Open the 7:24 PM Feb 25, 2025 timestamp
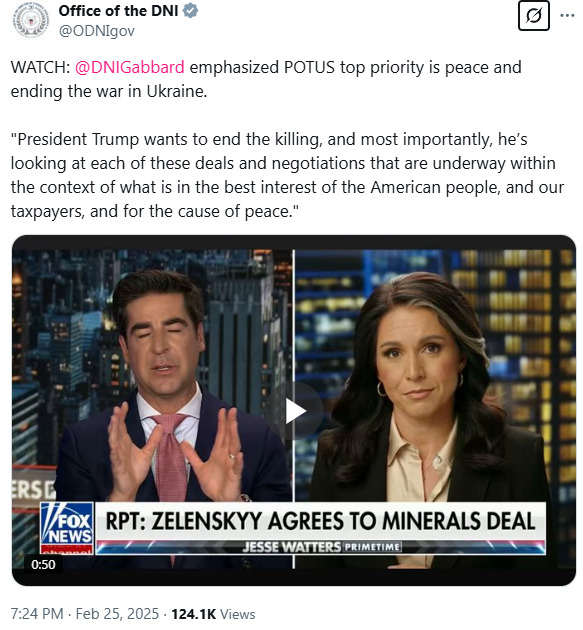This screenshot has height=630, width=583. pos(85,614)
